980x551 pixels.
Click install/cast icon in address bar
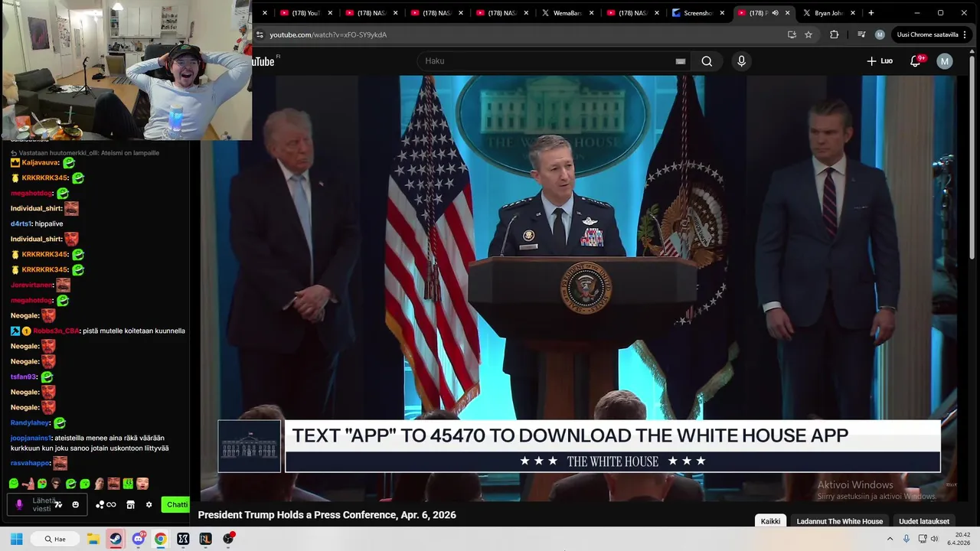point(792,34)
